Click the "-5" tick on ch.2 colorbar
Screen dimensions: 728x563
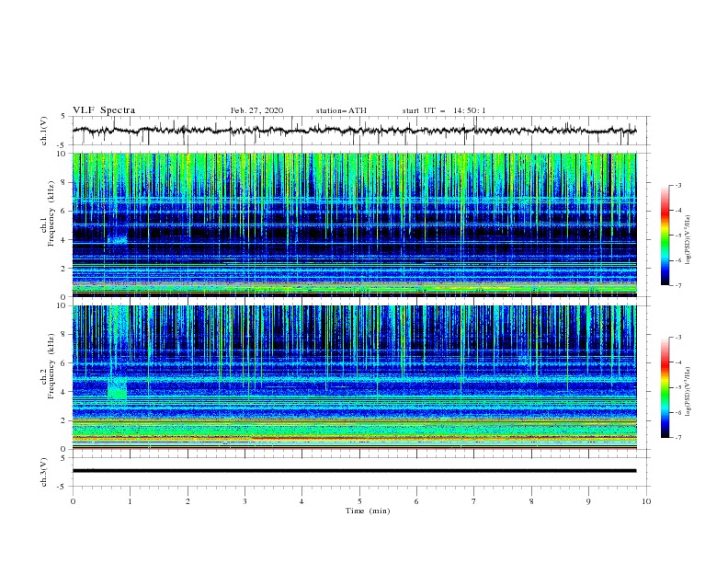(x=677, y=387)
